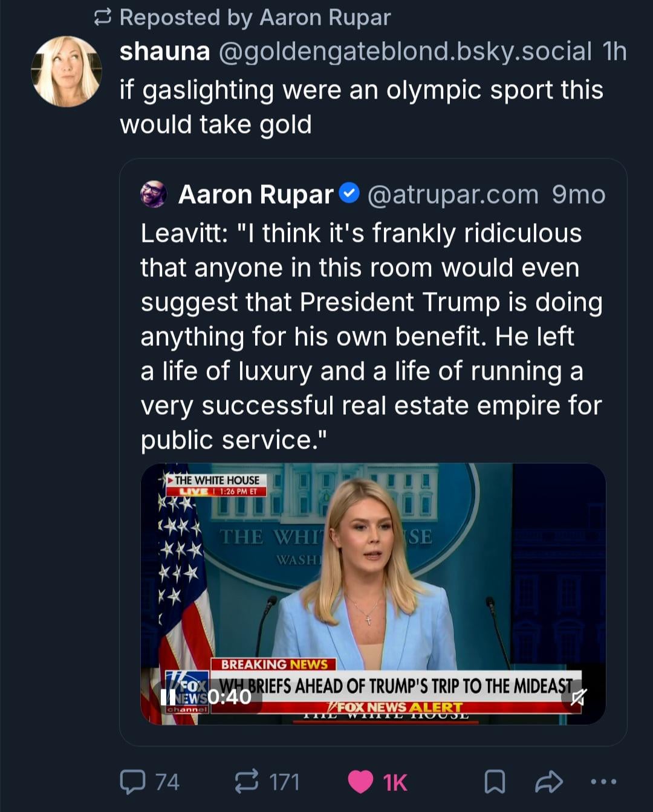This screenshot has width=653, height=812.
Task: Open the three-dot more options menu
Action: click(x=603, y=782)
